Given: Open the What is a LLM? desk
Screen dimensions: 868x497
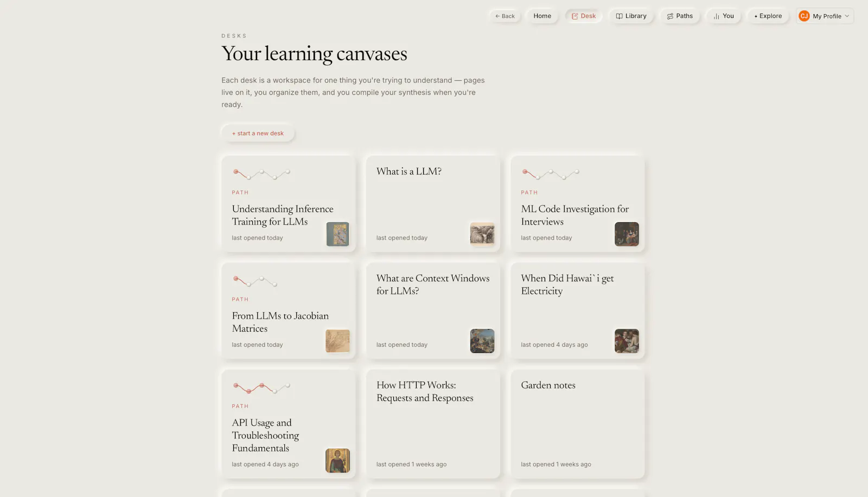Looking at the screenshot, I should [433, 204].
